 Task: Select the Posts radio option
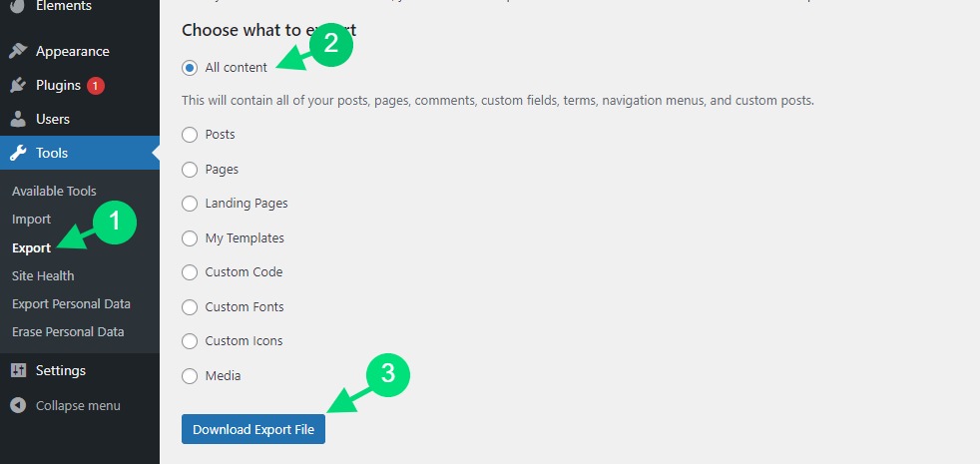(x=190, y=135)
